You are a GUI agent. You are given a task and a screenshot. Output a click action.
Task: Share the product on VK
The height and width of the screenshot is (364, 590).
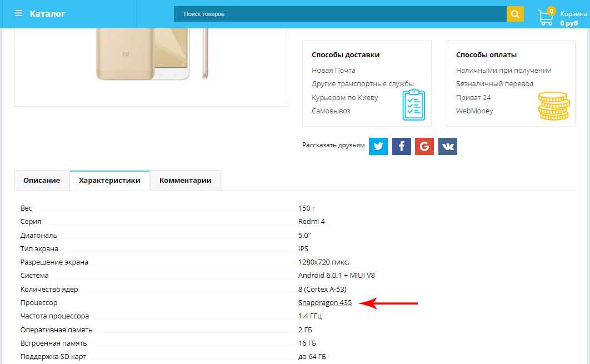pyautogui.click(x=448, y=146)
